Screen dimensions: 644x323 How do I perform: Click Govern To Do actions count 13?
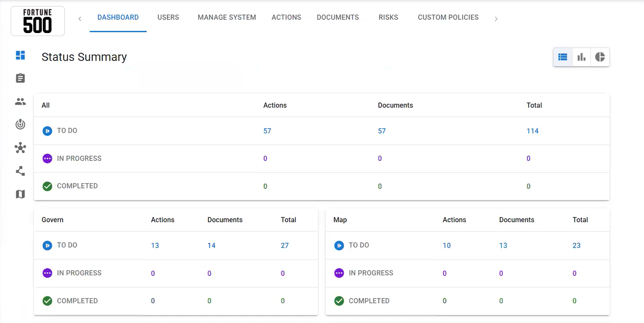(x=155, y=245)
